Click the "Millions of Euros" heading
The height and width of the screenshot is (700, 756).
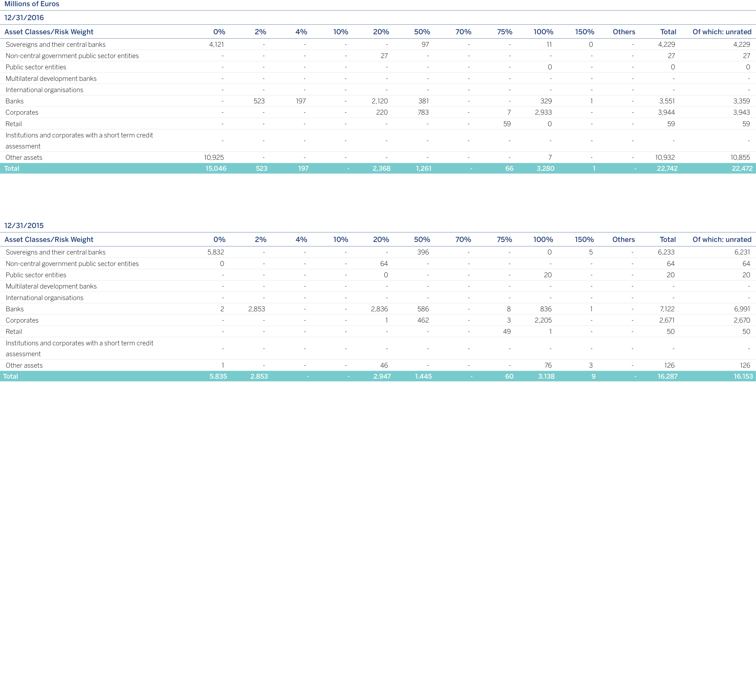tap(32, 4)
